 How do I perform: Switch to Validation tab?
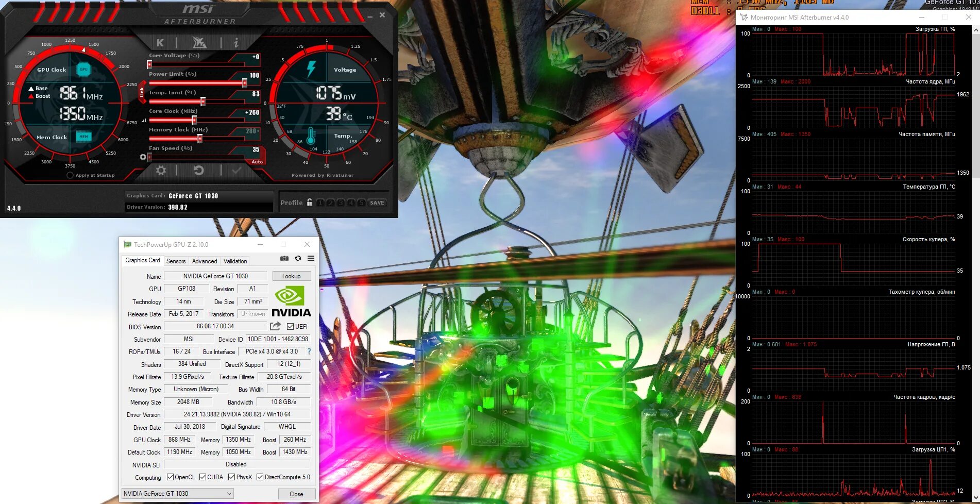point(235,261)
